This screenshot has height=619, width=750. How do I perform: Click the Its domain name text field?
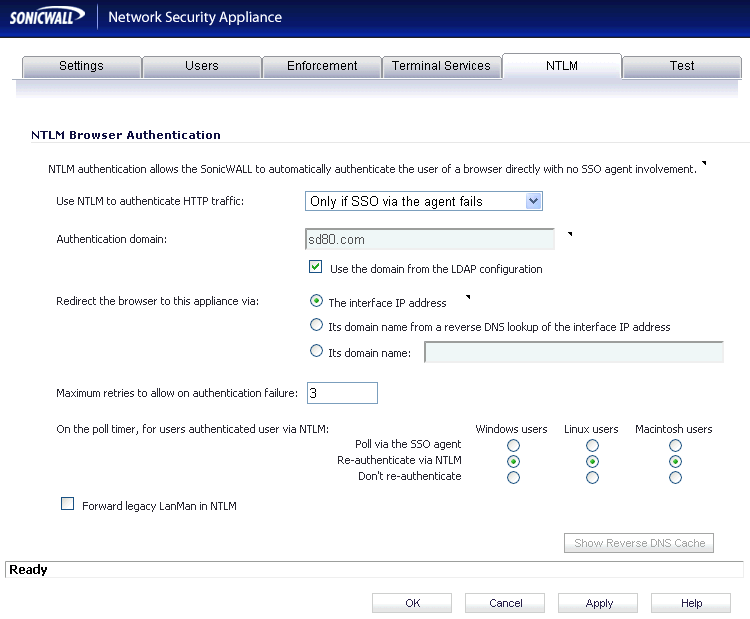point(573,352)
